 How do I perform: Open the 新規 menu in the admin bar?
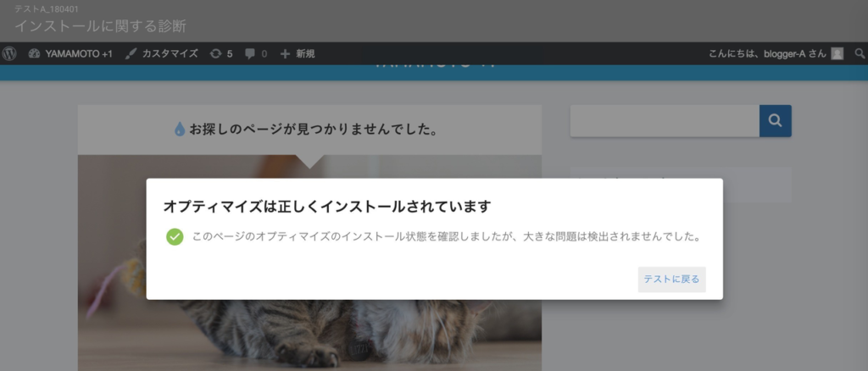pyautogui.click(x=298, y=53)
